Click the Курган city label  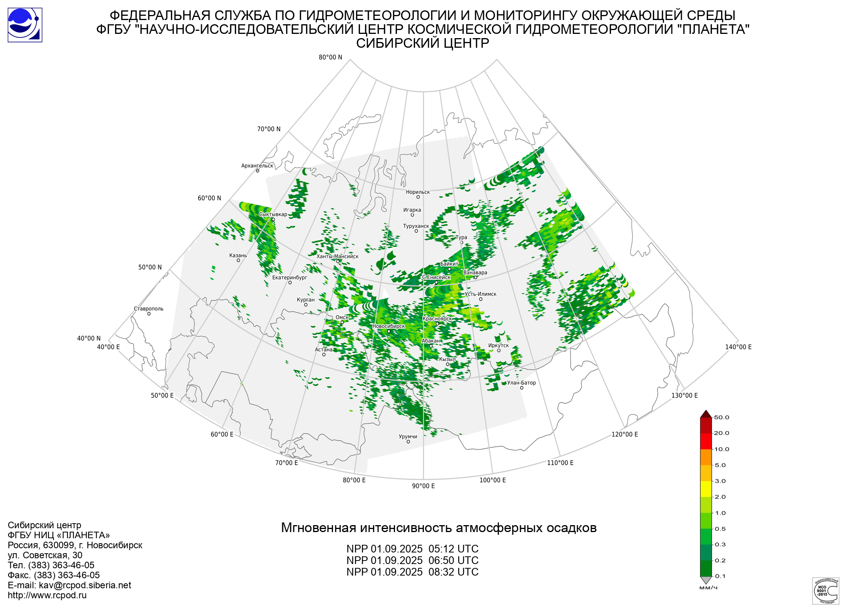(x=306, y=300)
